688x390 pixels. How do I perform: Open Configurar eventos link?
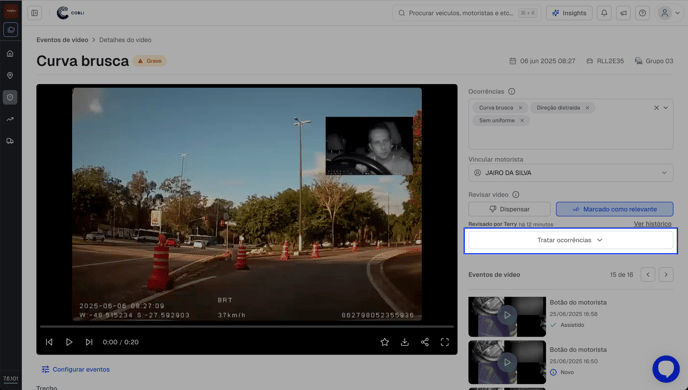point(75,369)
